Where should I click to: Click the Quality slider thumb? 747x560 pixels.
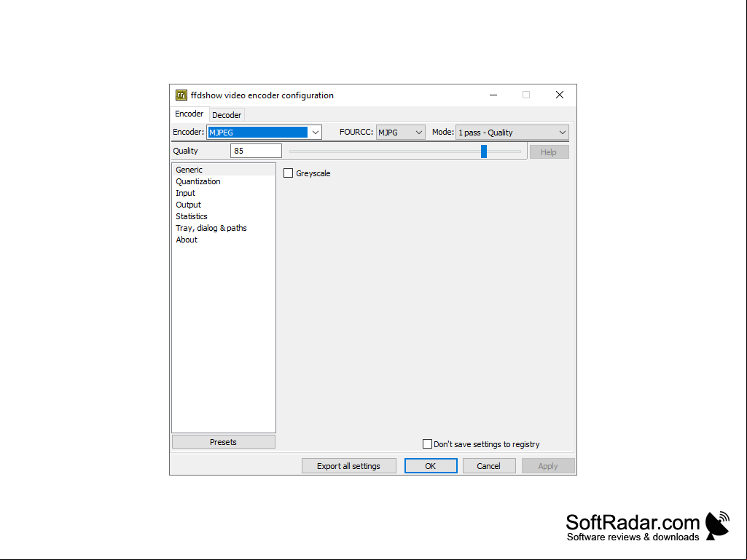[484, 151]
